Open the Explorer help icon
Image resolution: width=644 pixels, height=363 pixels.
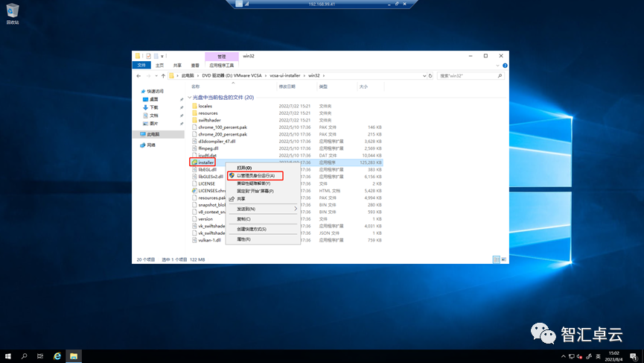(x=505, y=66)
